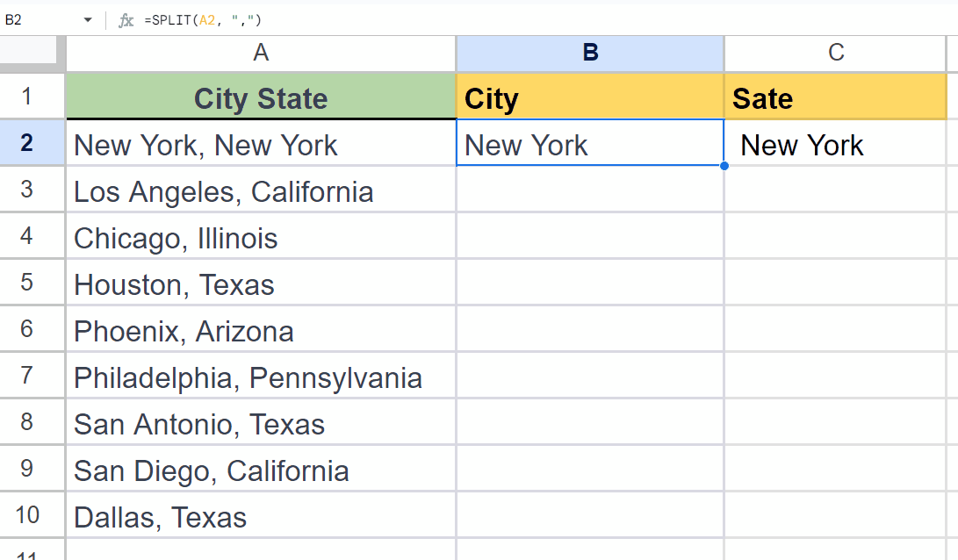Click the select-all corner box
Image resolution: width=958 pixels, height=560 pixels.
click(x=32, y=53)
